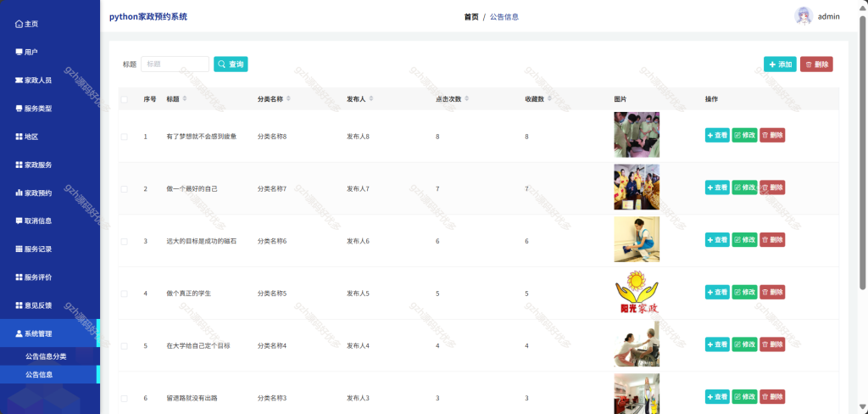868x414 pixels.
Task: Click the table icon beside 服务记录
Action: point(19,249)
